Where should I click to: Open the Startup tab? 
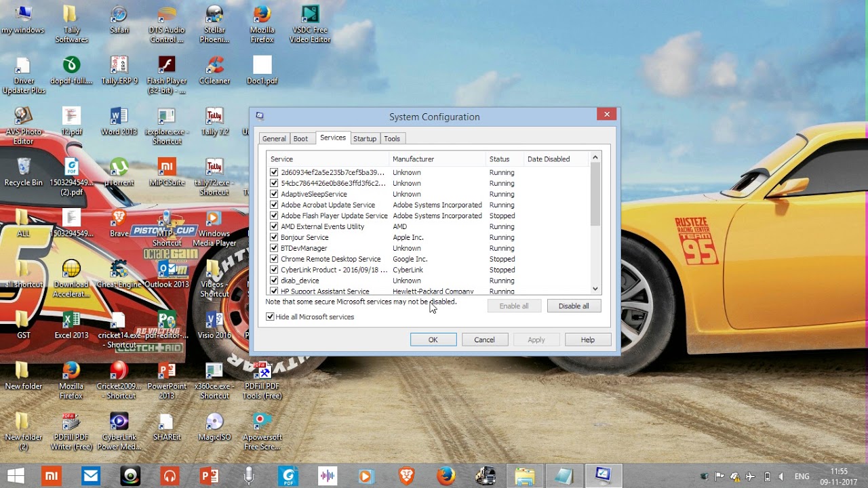click(364, 138)
